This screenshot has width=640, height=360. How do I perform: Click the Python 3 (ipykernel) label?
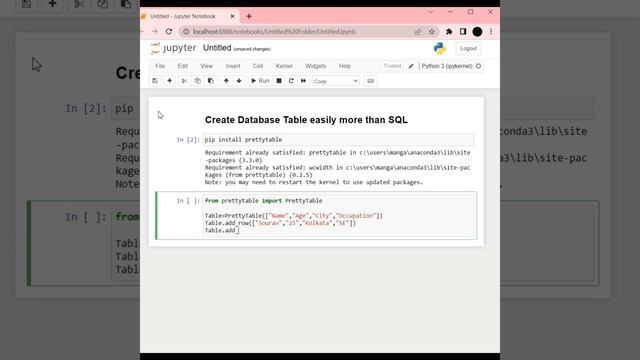pyautogui.click(x=447, y=66)
